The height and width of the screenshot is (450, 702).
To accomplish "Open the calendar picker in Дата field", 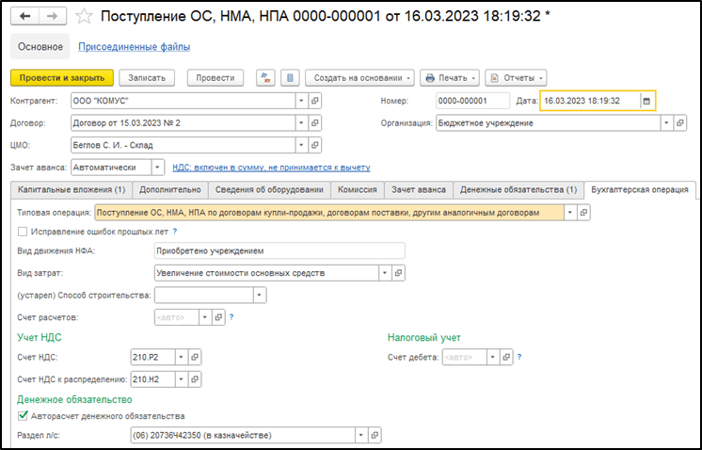I will 646,101.
